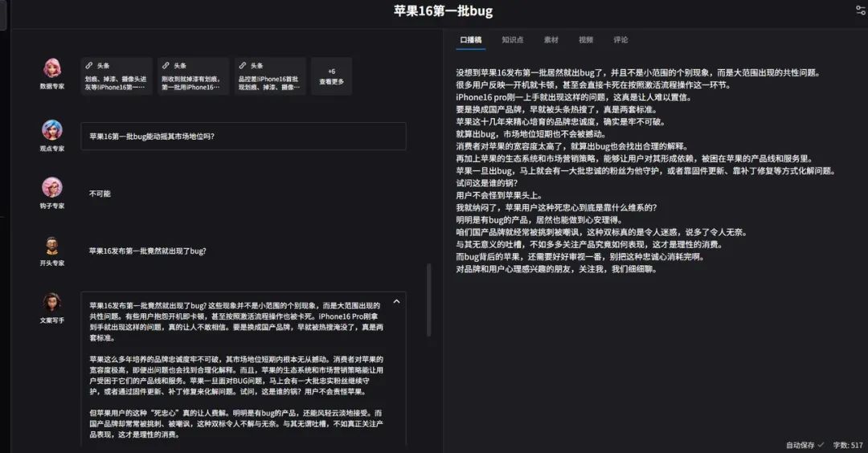Click the 钩子专家 avatar

click(x=52, y=187)
